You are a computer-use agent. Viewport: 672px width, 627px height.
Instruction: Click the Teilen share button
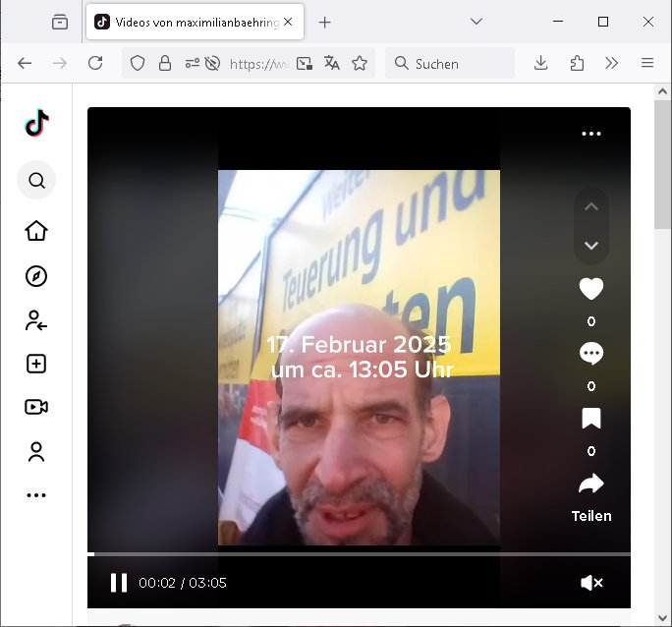click(590, 494)
